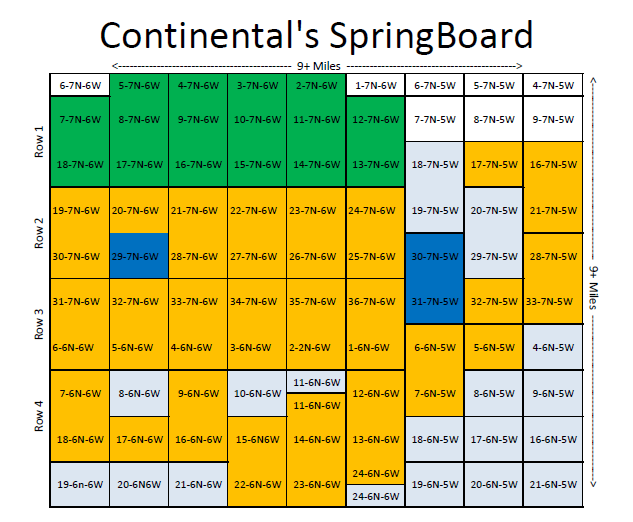The height and width of the screenshot is (522, 633).
Task: Select the 8-6N-6W light cell
Action: click(138, 394)
